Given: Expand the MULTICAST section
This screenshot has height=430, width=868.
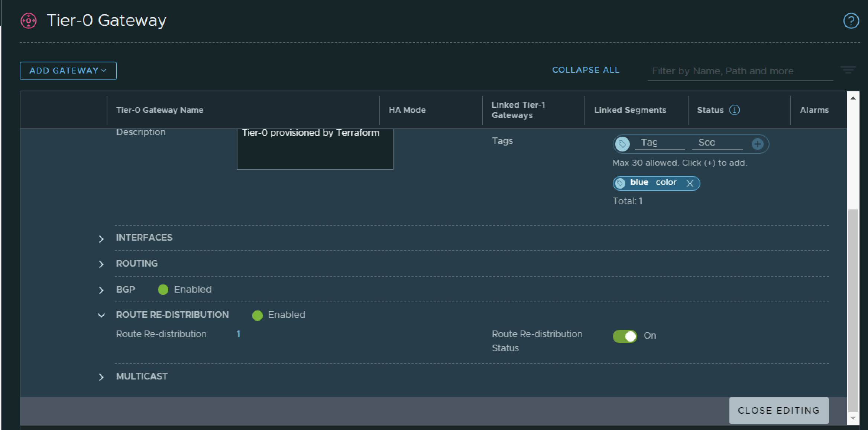Looking at the screenshot, I should (x=101, y=377).
